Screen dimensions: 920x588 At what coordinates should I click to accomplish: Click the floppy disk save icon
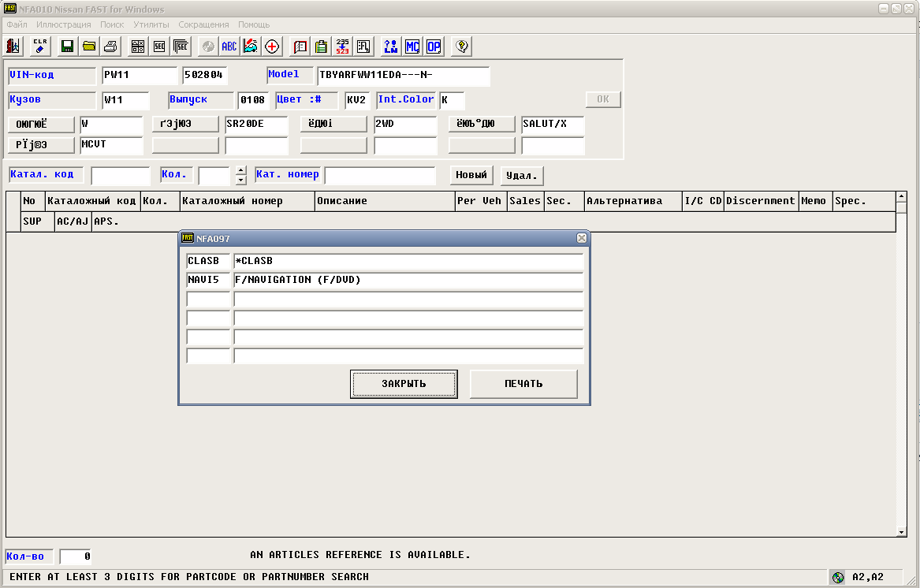click(68, 47)
